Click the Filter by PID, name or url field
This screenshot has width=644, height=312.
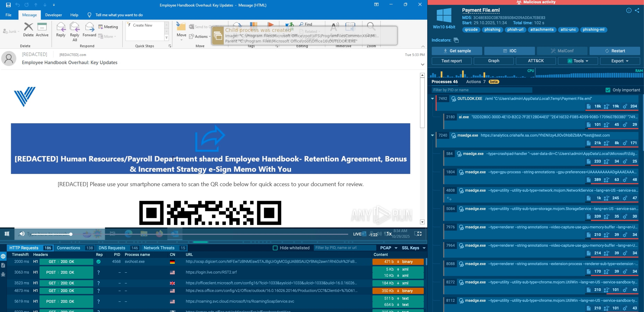(345, 248)
